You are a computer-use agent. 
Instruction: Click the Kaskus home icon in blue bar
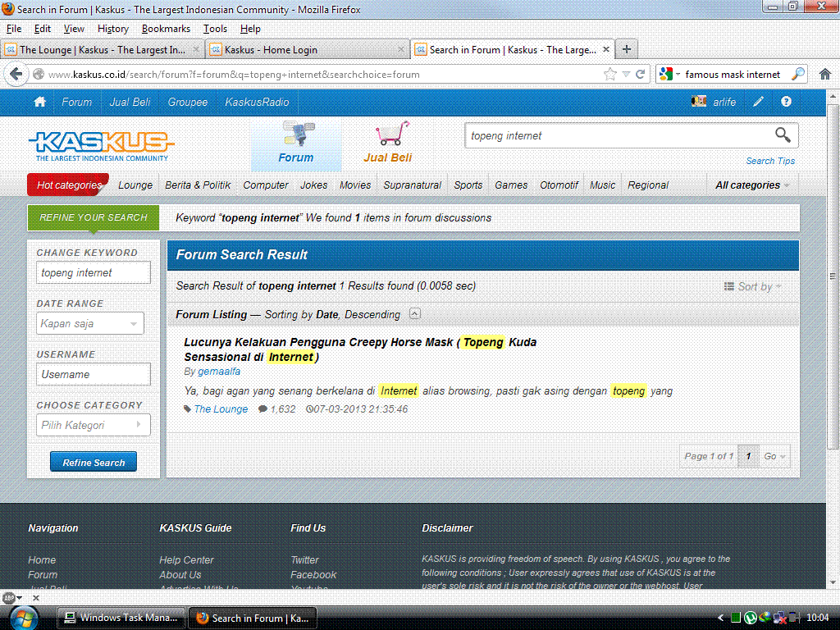39,102
